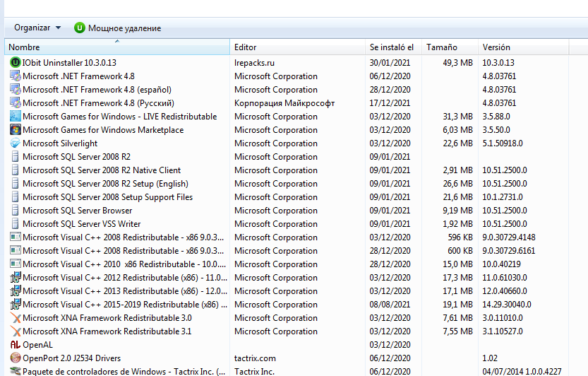The height and width of the screenshot is (376, 588).
Task: Sort by the Versión column header
Action: click(524, 47)
